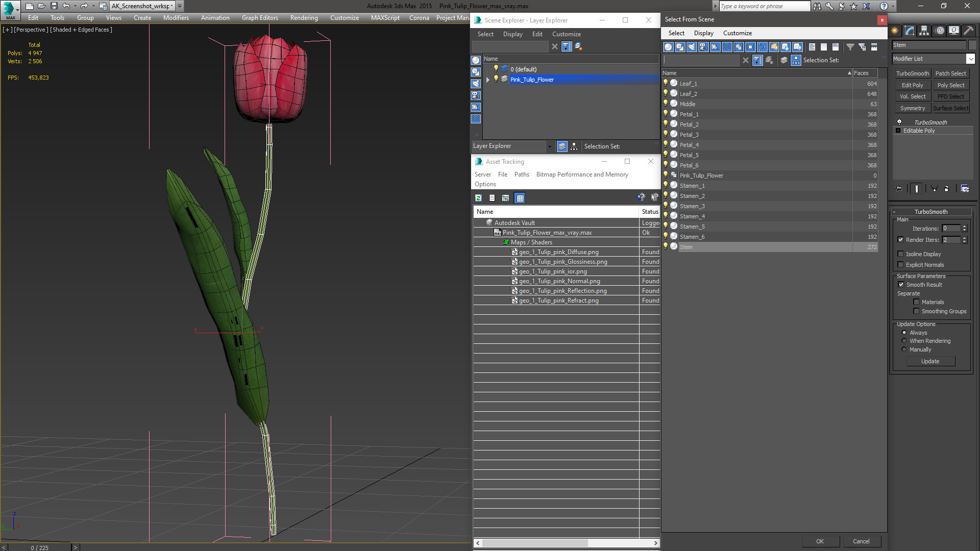Sort Select From Scene list by Name column
Screen dimensions: 980x551
point(756,73)
